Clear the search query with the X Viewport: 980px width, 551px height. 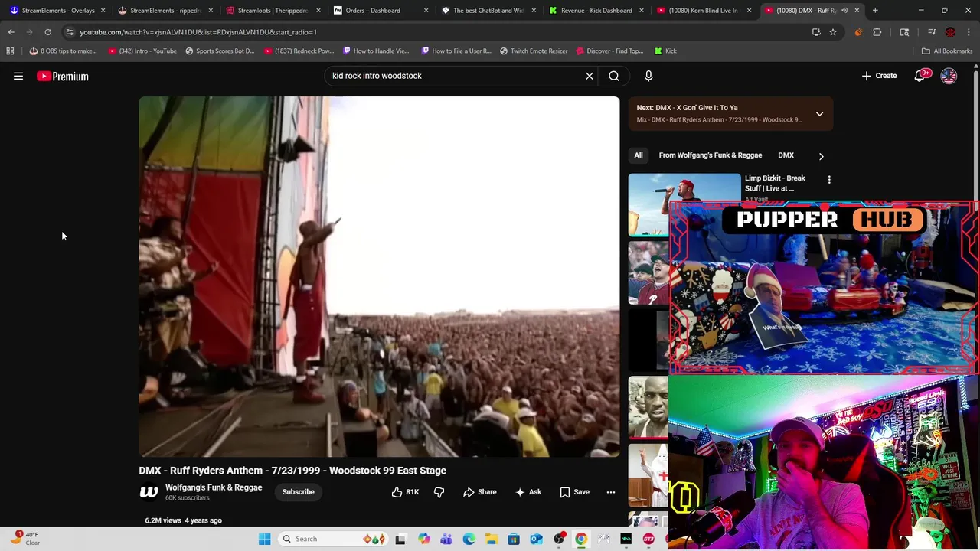(x=590, y=76)
